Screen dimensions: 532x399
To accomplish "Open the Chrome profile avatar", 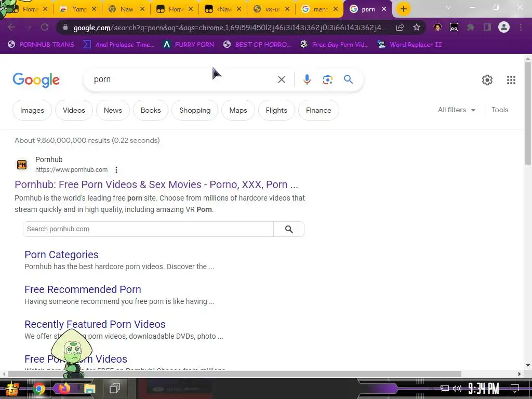I will pos(504,27).
